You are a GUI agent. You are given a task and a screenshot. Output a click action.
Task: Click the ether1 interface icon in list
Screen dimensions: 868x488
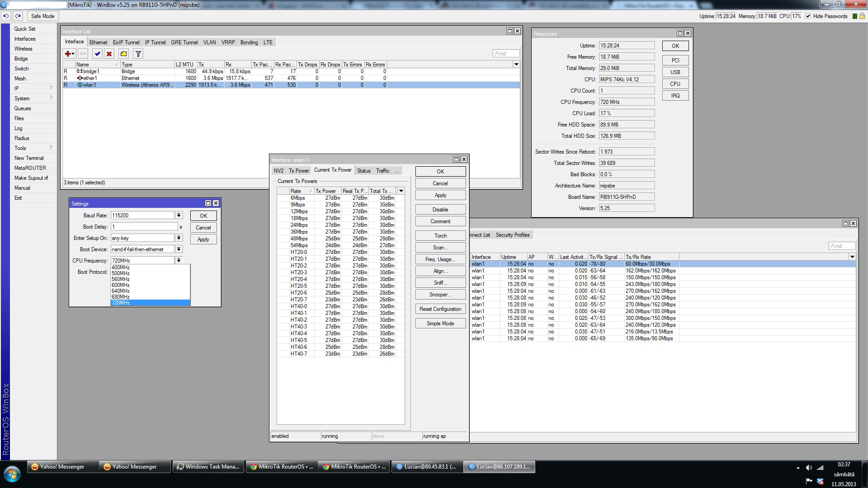(x=80, y=78)
